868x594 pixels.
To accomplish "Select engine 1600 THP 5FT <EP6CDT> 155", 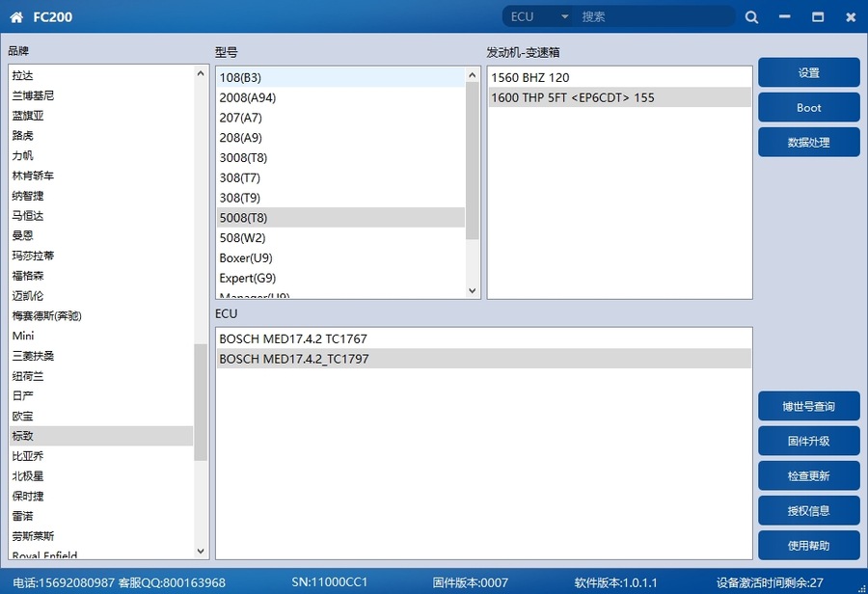I will click(619, 97).
